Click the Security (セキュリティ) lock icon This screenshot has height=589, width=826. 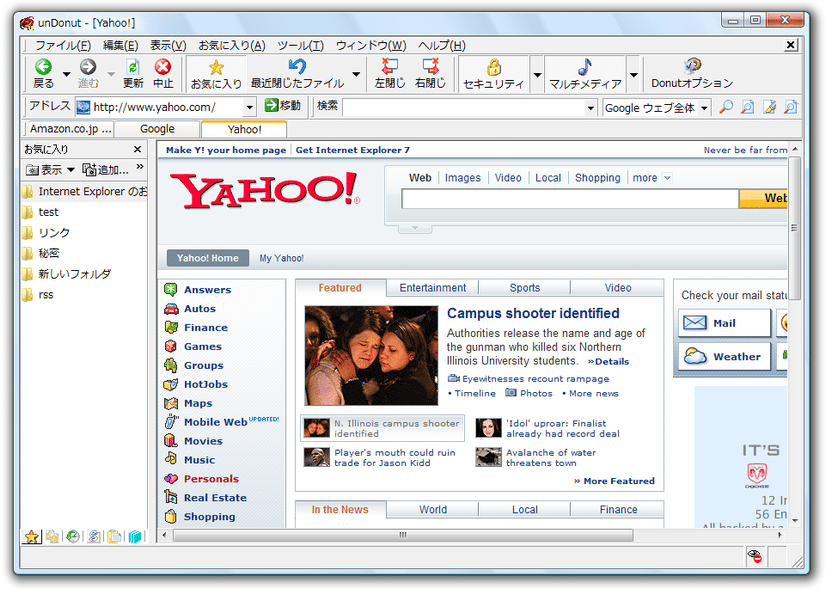[493, 67]
